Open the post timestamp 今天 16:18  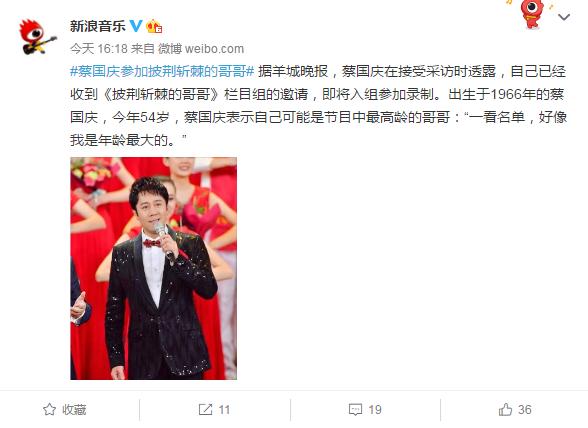tap(99, 48)
